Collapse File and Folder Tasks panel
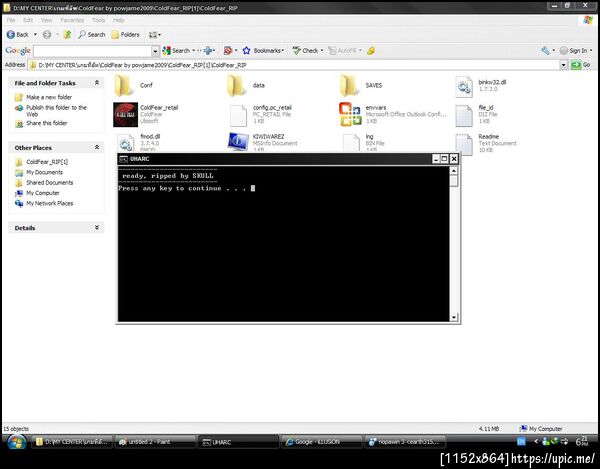 point(97,83)
